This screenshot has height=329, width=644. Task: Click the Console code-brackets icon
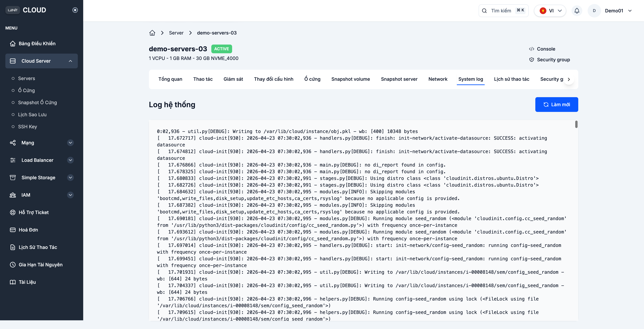pyautogui.click(x=531, y=49)
